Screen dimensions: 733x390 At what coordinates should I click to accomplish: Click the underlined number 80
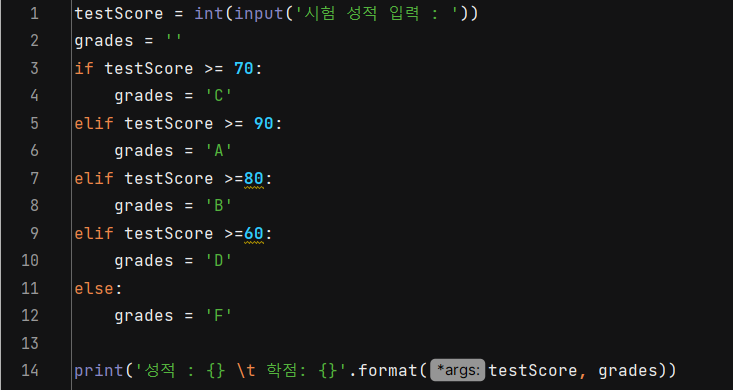(254, 179)
